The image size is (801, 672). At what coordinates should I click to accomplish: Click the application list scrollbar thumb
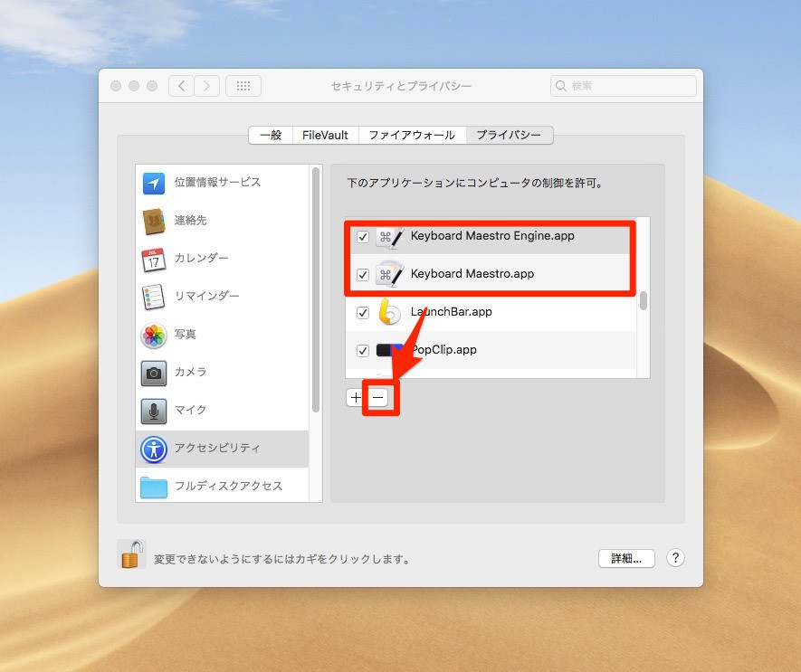click(644, 300)
